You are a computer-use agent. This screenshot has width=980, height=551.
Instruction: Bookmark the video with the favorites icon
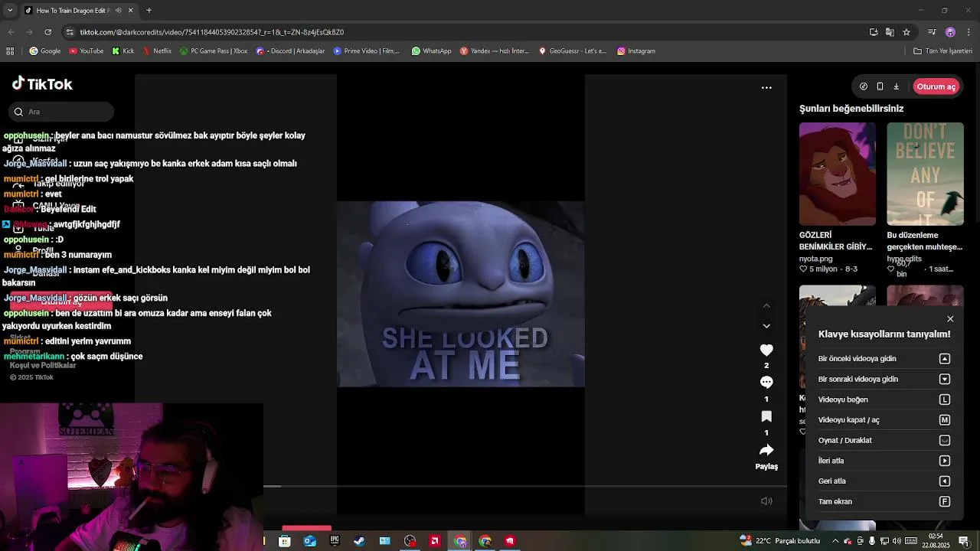point(766,416)
